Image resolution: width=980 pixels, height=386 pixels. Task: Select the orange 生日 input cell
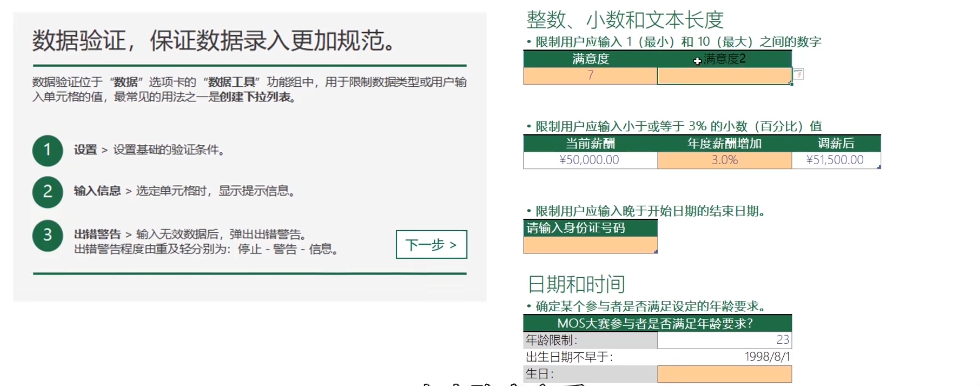click(724, 374)
